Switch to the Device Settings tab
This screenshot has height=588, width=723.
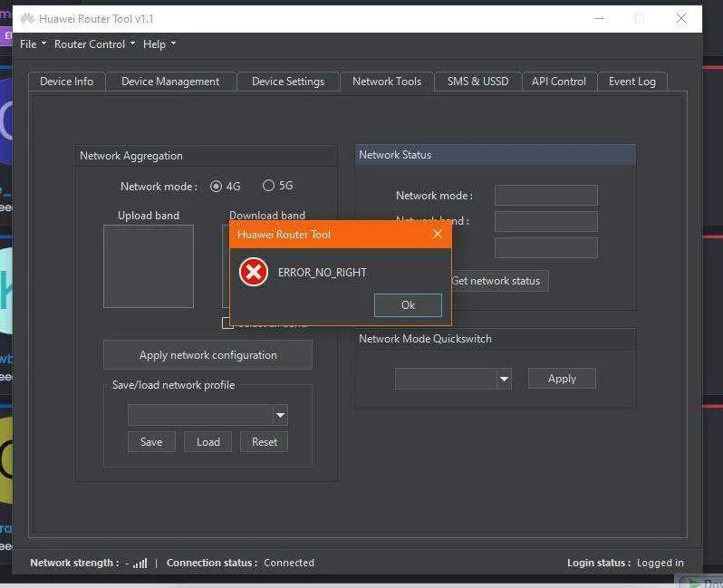(288, 82)
